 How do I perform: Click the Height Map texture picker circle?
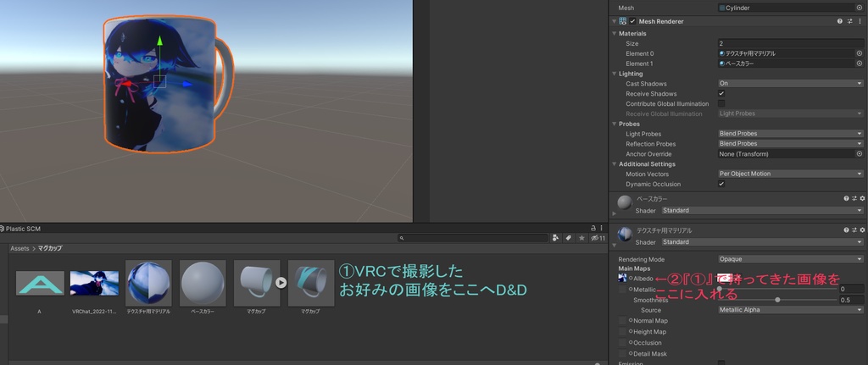(x=631, y=331)
